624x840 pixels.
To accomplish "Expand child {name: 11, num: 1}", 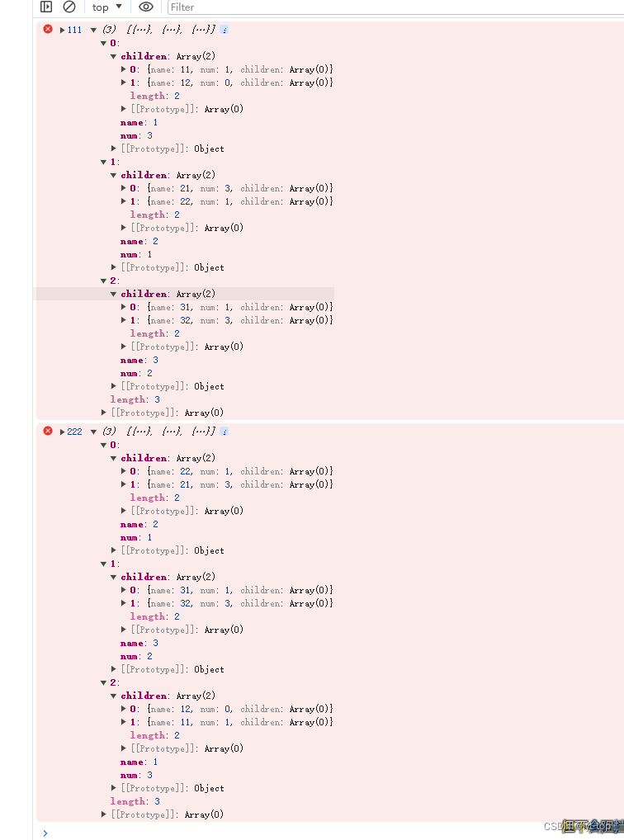I will pos(124,69).
